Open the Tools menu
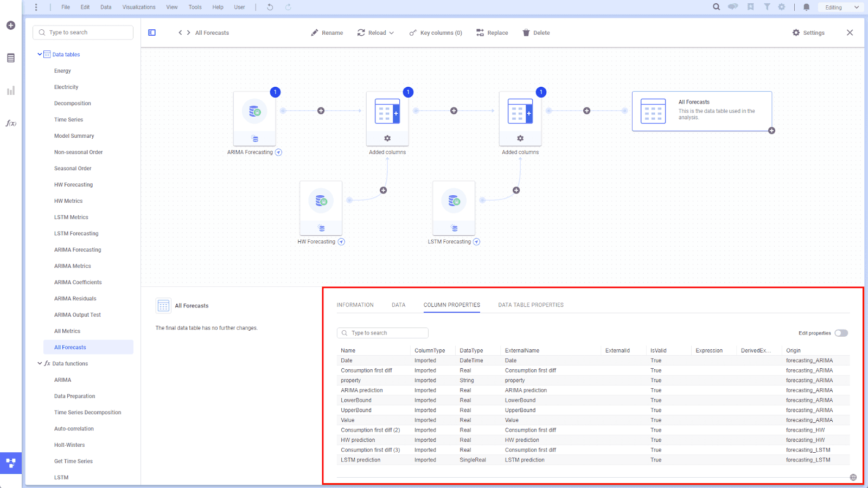The width and height of the screenshot is (868, 488). 195,7
